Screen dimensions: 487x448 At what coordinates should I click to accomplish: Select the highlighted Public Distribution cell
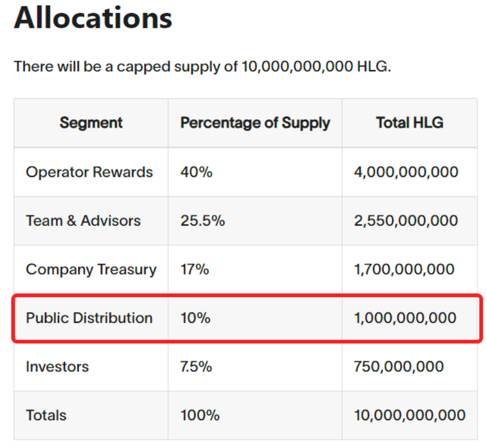[90, 318]
